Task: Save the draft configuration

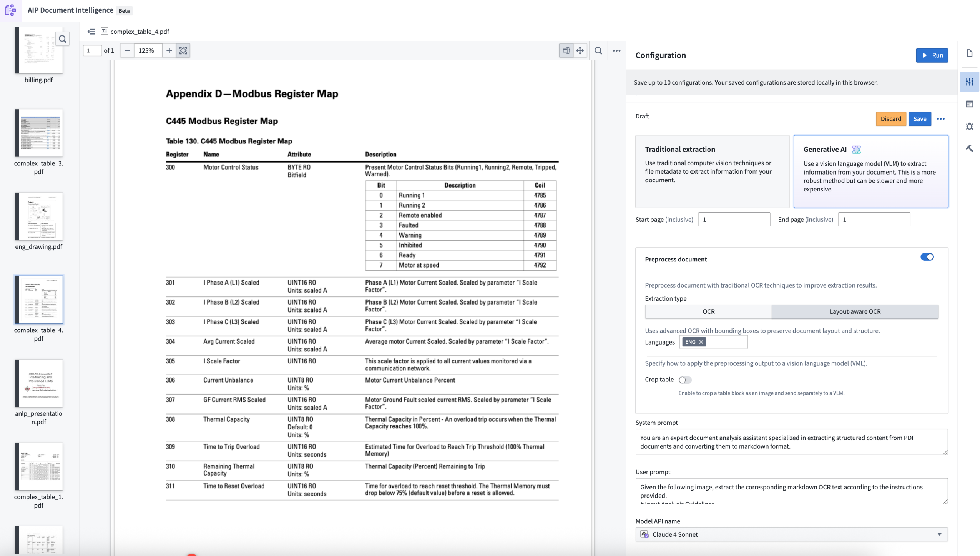Action: click(920, 119)
